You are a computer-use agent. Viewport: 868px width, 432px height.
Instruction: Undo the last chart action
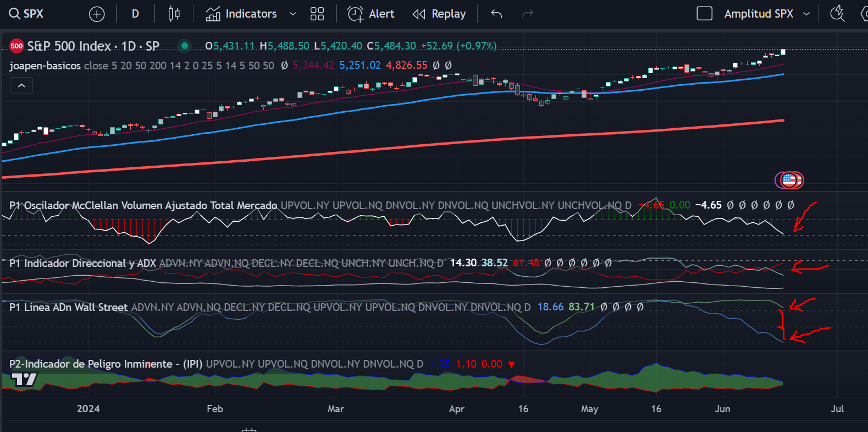click(x=496, y=14)
